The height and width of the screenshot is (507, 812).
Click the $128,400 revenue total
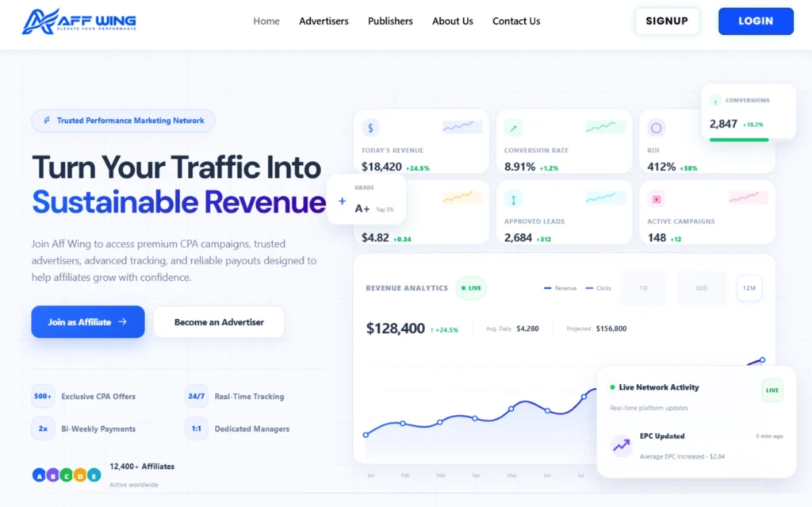coord(395,328)
